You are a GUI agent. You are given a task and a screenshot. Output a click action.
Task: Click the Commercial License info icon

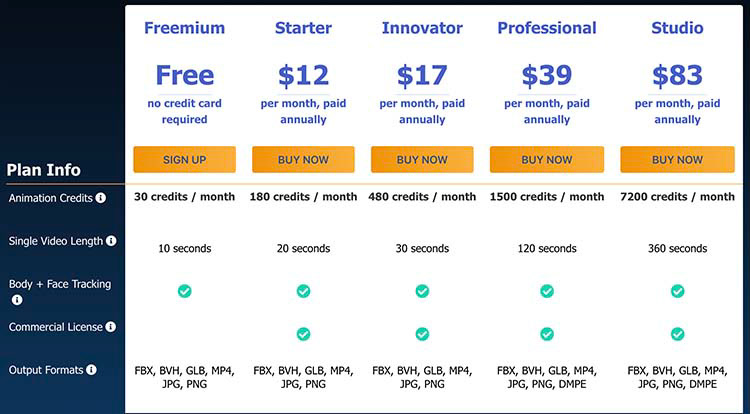coord(110,327)
